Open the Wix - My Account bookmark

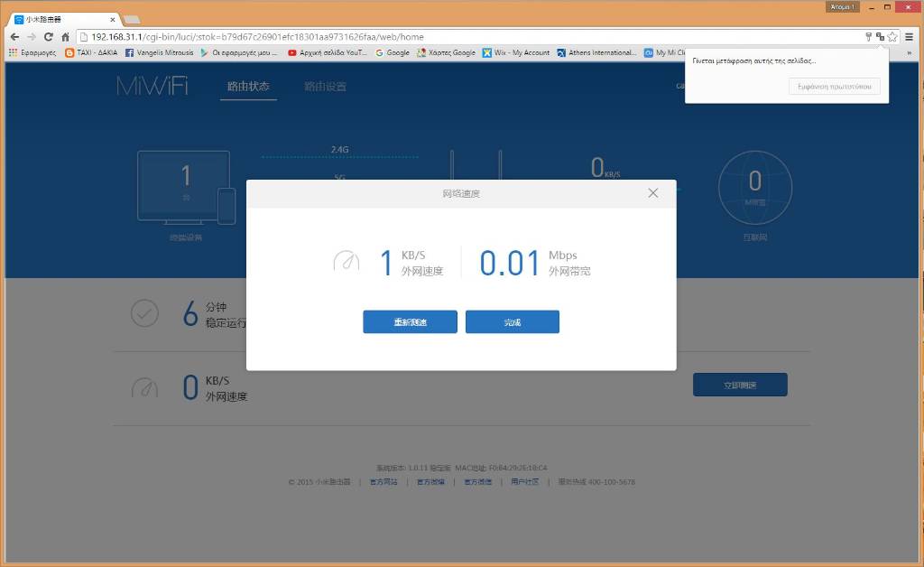(x=516, y=53)
